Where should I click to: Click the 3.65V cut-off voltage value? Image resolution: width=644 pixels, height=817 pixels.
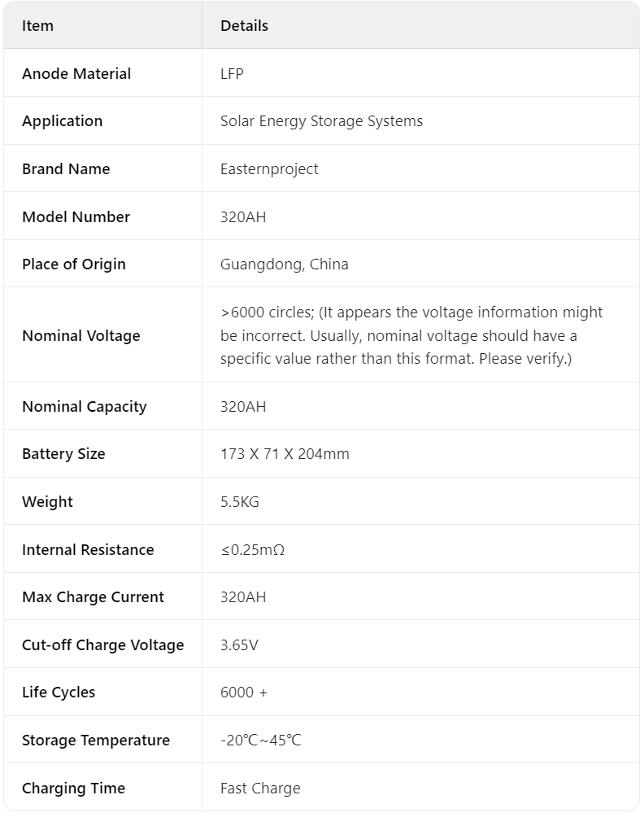239,645
